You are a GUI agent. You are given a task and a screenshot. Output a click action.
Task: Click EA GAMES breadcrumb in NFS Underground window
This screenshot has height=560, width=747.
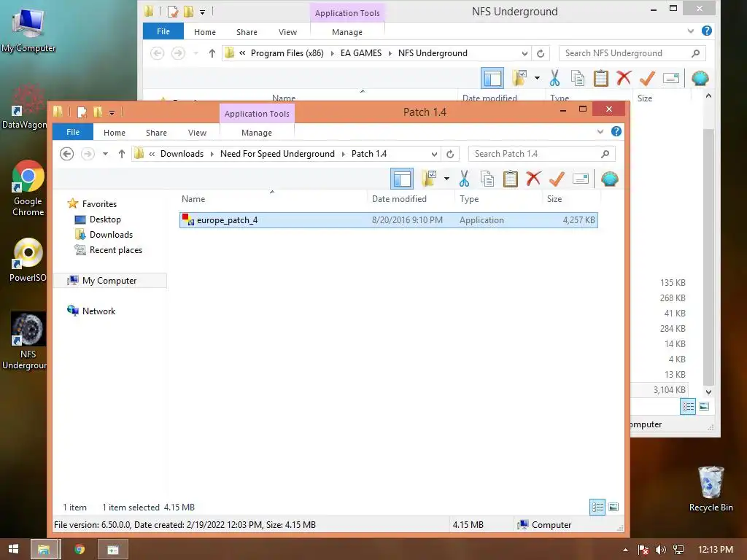[x=360, y=52]
